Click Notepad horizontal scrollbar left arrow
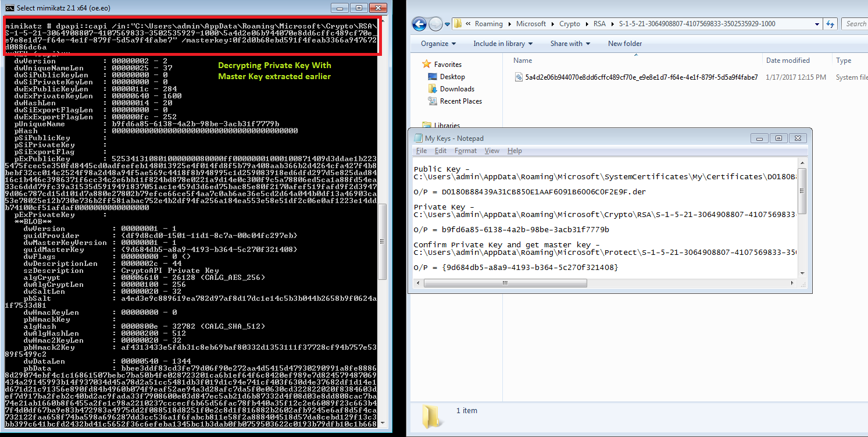This screenshot has height=437, width=868. [417, 283]
